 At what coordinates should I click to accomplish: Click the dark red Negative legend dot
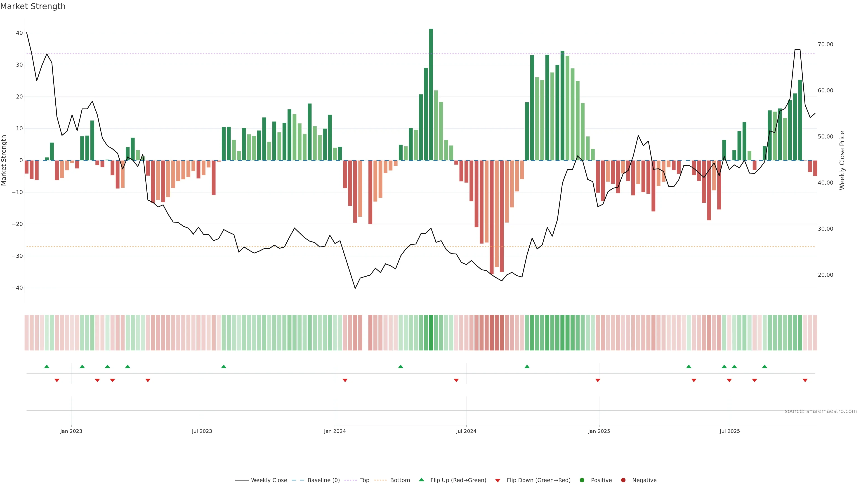[x=623, y=480]
